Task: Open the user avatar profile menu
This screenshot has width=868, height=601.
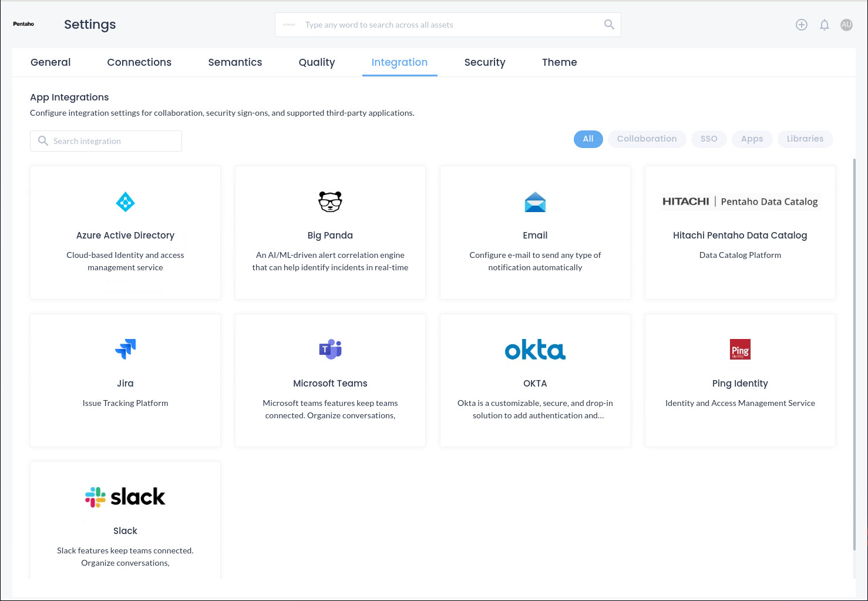Action: tap(846, 25)
